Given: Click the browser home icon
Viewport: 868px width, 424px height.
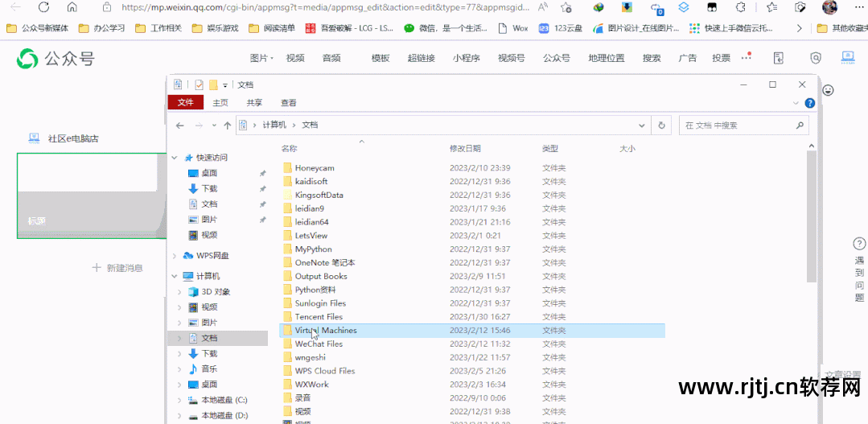Looking at the screenshot, I should [72, 7].
